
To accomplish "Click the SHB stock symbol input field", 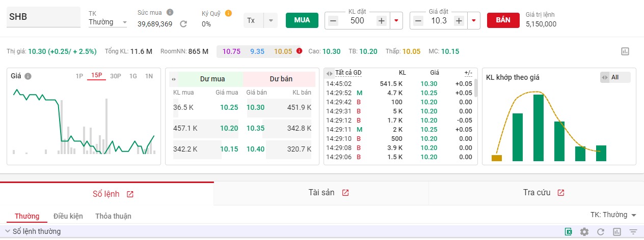I will (x=43, y=17).
